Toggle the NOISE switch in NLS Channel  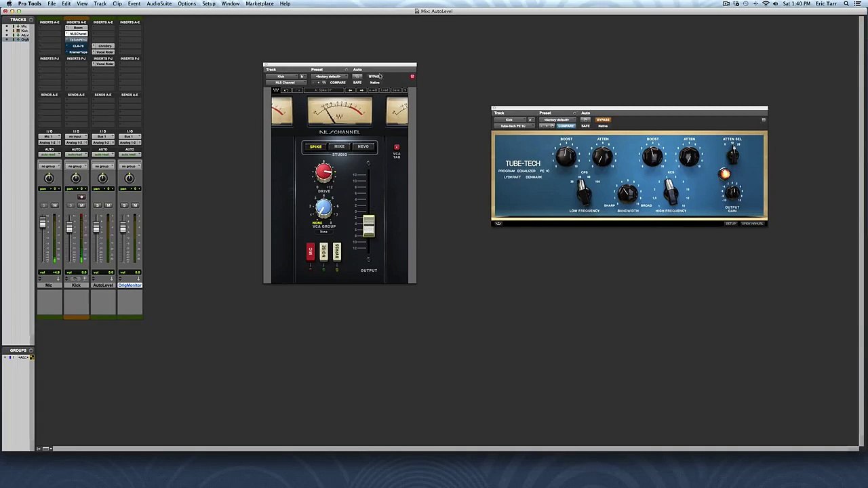pyautogui.click(x=323, y=251)
